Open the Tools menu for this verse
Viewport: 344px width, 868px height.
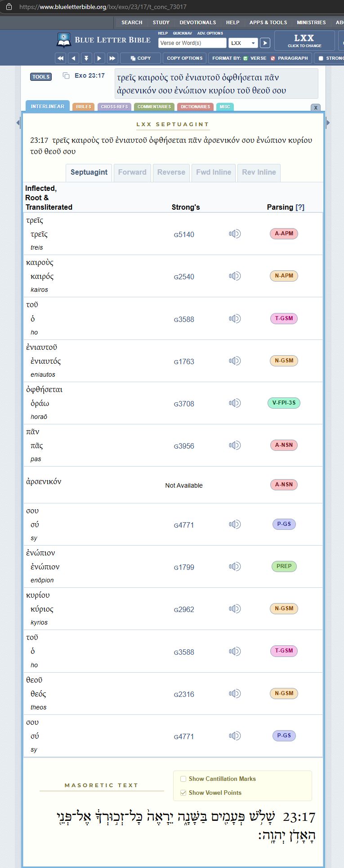click(x=41, y=77)
